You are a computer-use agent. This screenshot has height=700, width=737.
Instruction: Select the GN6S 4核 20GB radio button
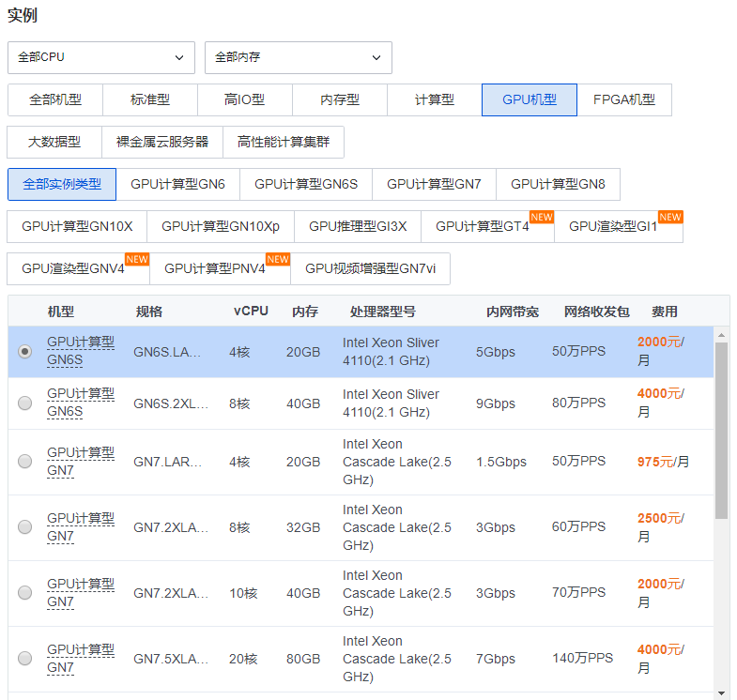click(24, 351)
